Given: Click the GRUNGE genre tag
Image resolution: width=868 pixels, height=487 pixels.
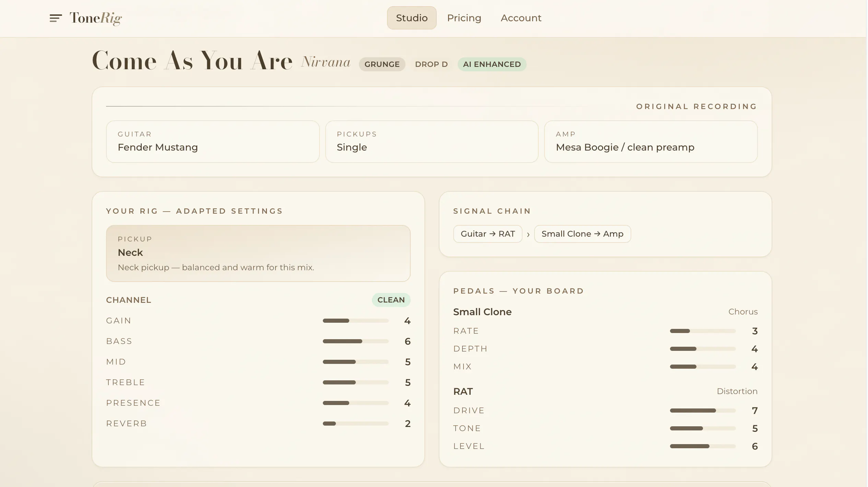Looking at the screenshot, I should [382, 64].
